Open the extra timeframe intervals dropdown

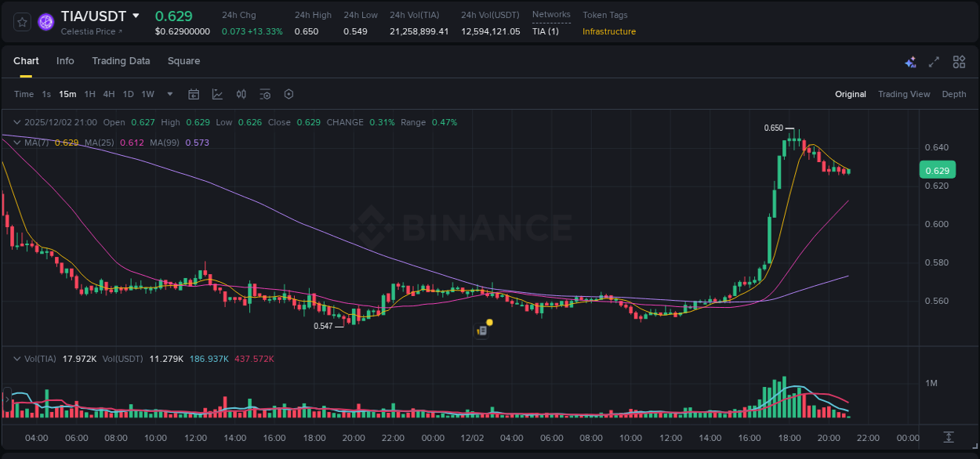point(168,94)
